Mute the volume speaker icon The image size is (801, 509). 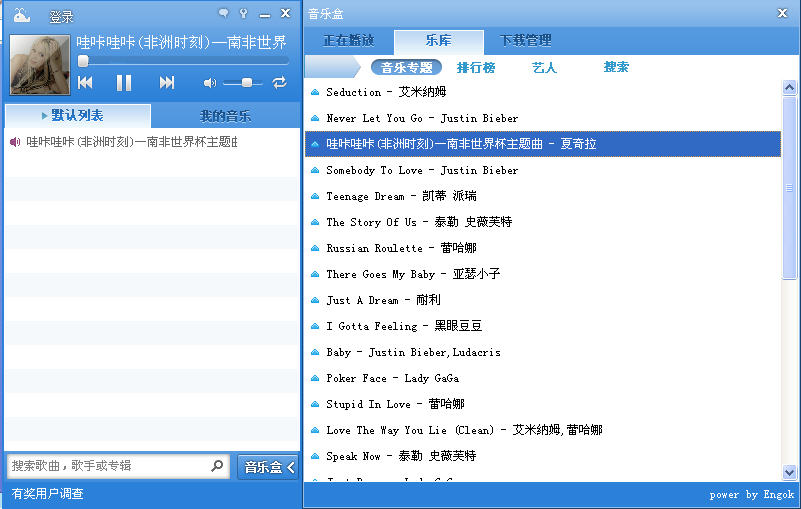210,83
